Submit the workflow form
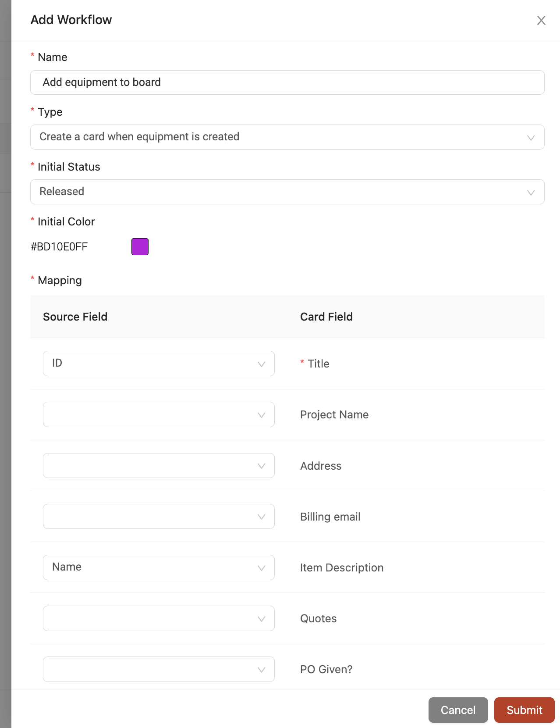The height and width of the screenshot is (728, 560). pos(525,710)
